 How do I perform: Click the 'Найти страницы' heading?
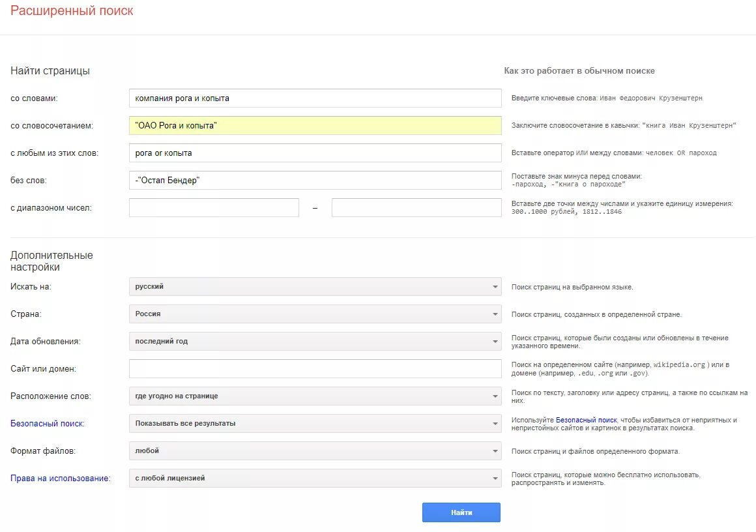click(x=50, y=71)
